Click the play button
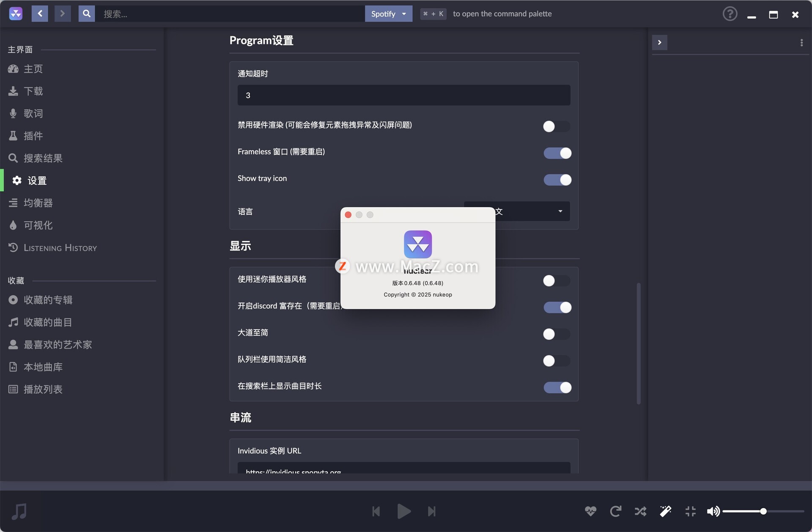 coord(404,512)
